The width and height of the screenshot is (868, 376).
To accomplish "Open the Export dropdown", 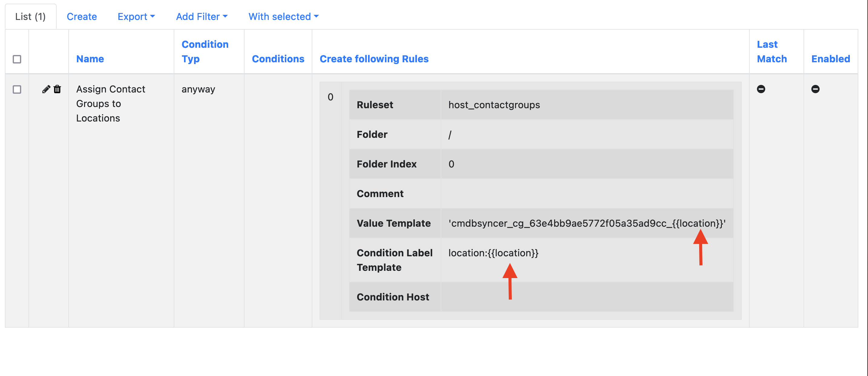I will pos(136,17).
